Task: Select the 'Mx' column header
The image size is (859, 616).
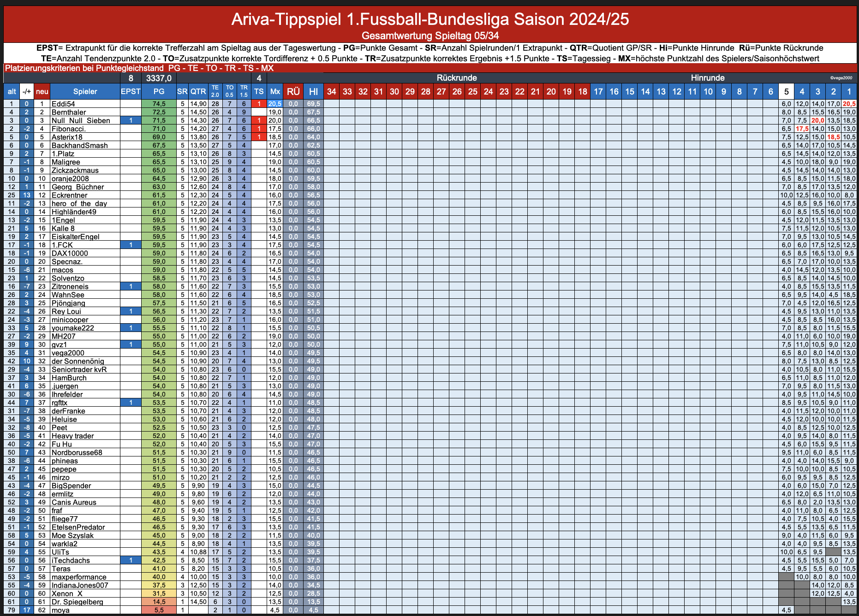Action: [275, 91]
